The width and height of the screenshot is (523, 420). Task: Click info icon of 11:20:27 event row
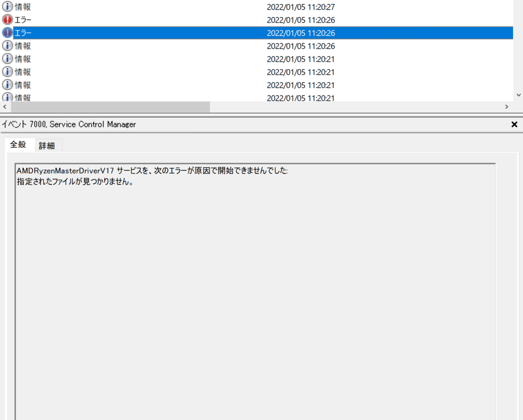click(x=7, y=7)
